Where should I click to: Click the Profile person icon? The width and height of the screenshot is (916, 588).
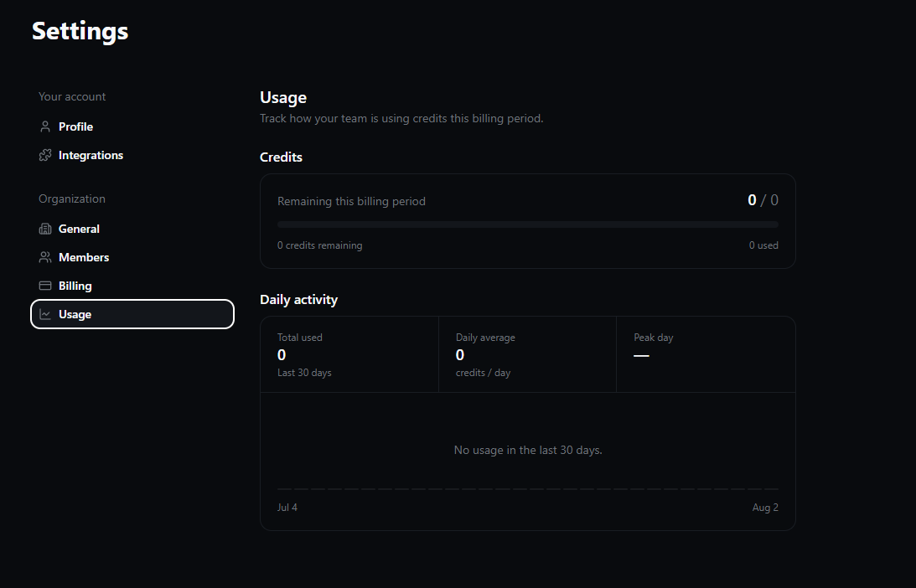45,126
